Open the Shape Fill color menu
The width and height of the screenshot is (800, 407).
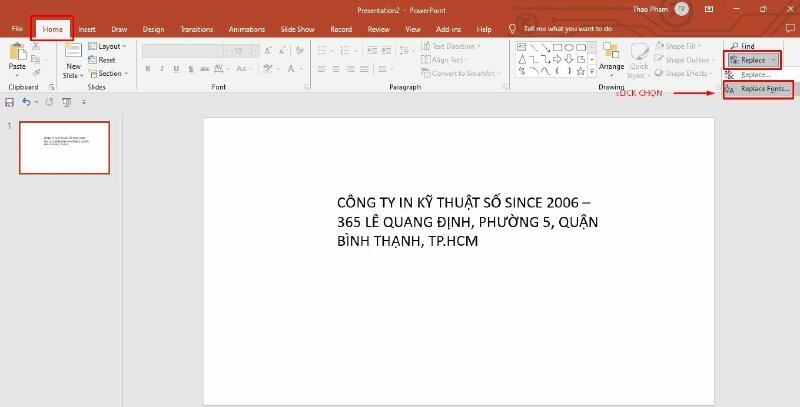[679, 46]
